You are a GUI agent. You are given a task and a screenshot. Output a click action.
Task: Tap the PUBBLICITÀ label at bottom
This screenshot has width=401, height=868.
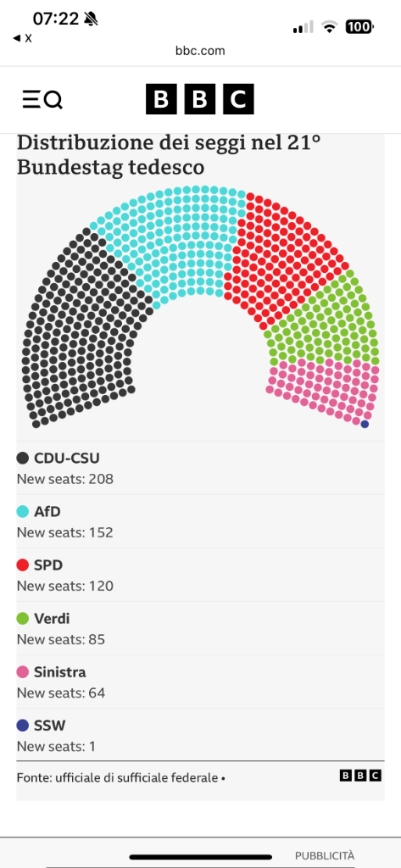click(x=325, y=855)
